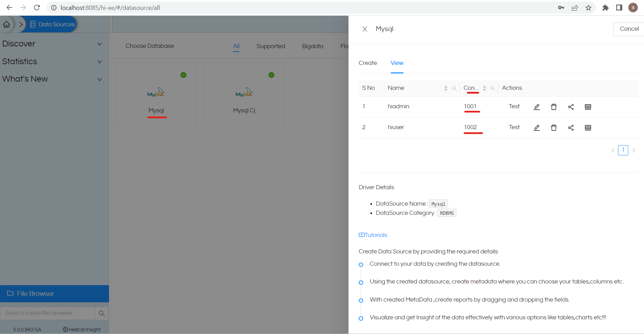The image size is (644, 334).
Task: Open the browser extensions puzzle icon
Action: click(605, 8)
